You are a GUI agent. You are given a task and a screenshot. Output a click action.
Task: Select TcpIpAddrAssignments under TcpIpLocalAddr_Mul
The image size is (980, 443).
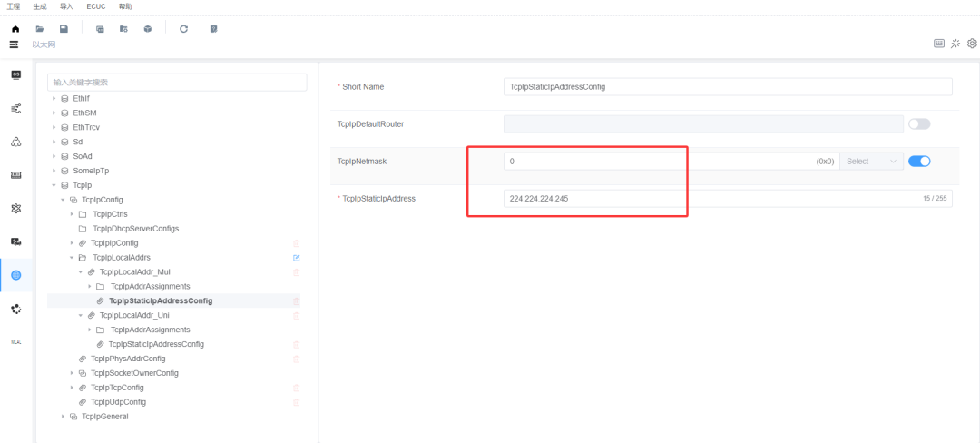click(150, 286)
